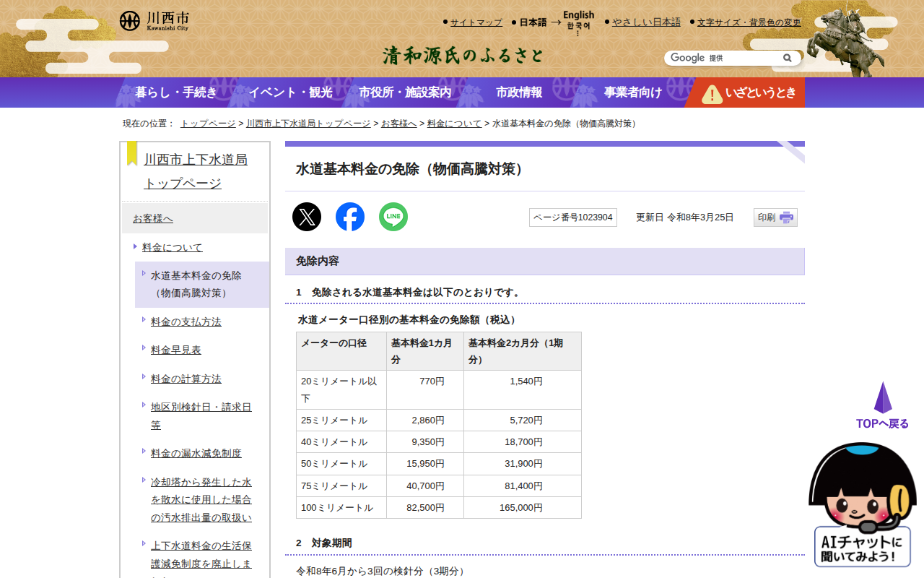This screenshot has height=578, width=924.
Task: Click the Google search magnifier icon
Action: coord(788,58)
